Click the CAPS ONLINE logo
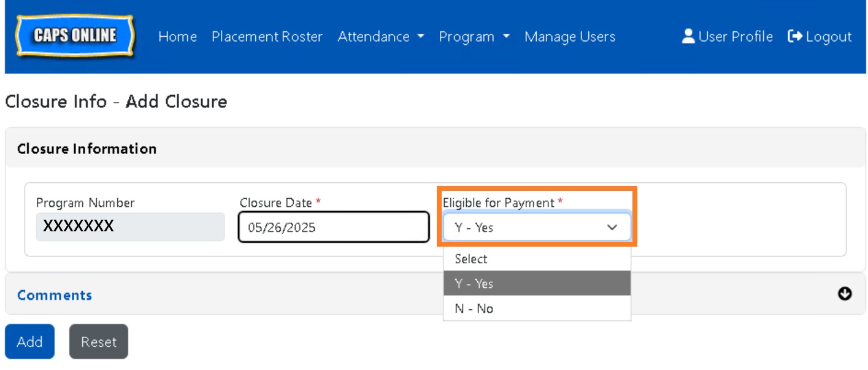The height and width of the screenshot is (370, 868). click(75, 36)
